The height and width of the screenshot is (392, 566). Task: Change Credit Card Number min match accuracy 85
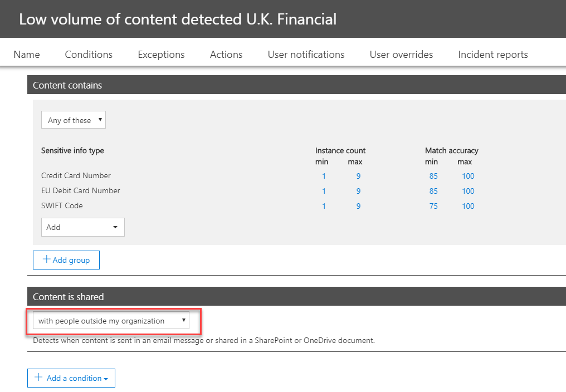[x=433, y=176]
